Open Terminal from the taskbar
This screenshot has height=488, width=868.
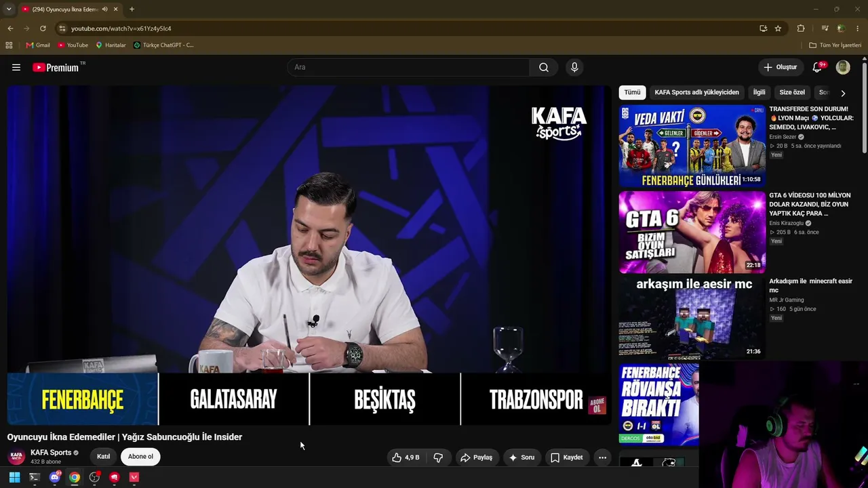(x=35, y=477)
